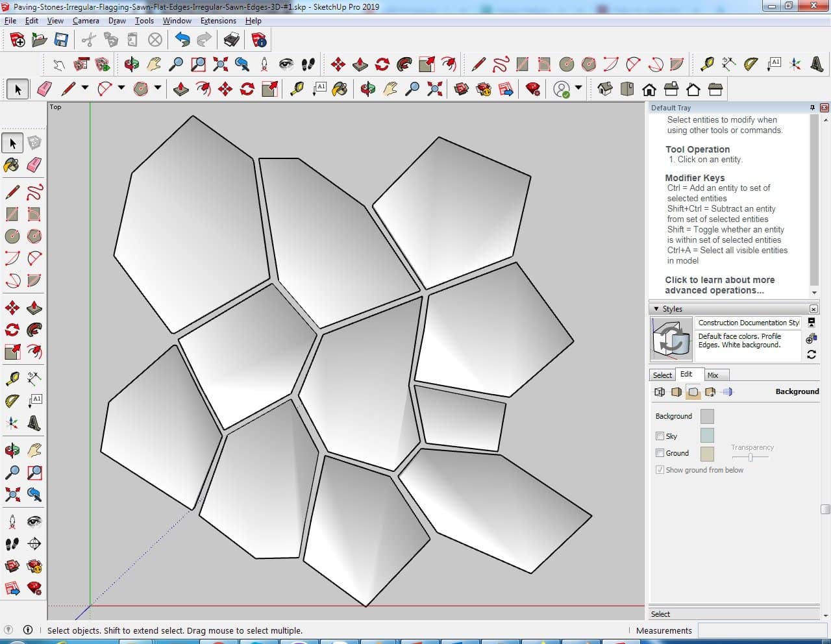The width and height of the screenshot is (831, 644).
Task: Select the Eraser tool in left toolbar
Action: [x=34, y=165]
